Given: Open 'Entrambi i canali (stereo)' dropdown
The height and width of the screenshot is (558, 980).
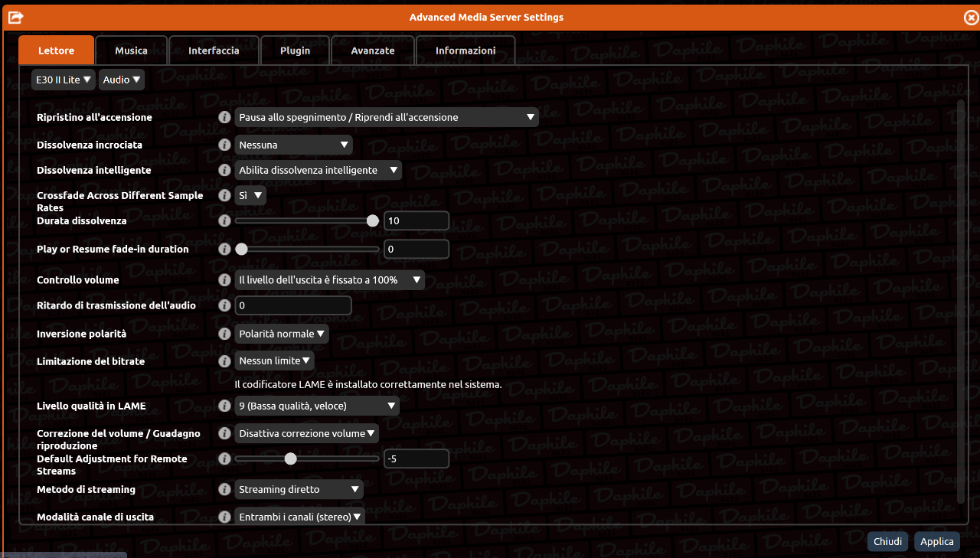Looking at the screenshot, I should pos(299,517).
